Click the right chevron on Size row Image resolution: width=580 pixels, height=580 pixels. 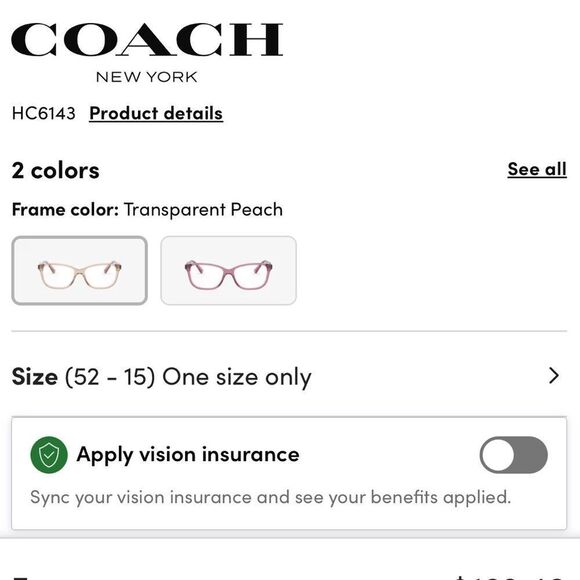[554, 376]
